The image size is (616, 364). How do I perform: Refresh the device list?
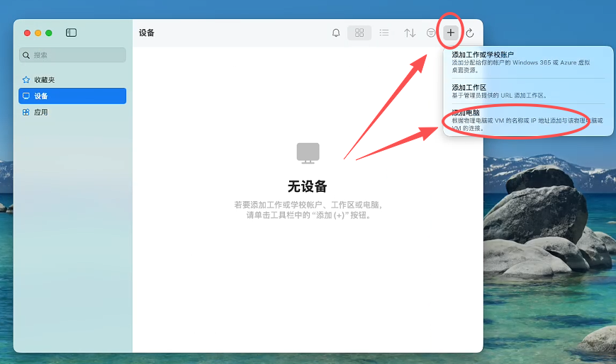click(469, 33)
